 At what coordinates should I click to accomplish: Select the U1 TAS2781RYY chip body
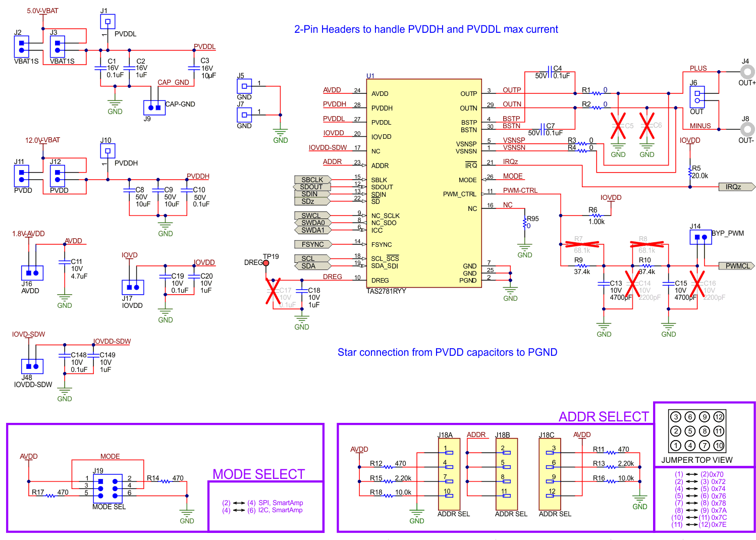pyautogui.click(x=424, y=183)
